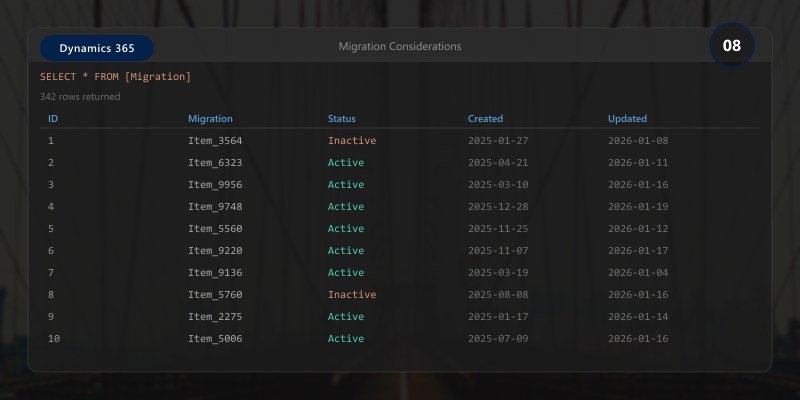Click updated date of Item_5006 row
The image size is (800, 400).
click(x=638, y=338)
